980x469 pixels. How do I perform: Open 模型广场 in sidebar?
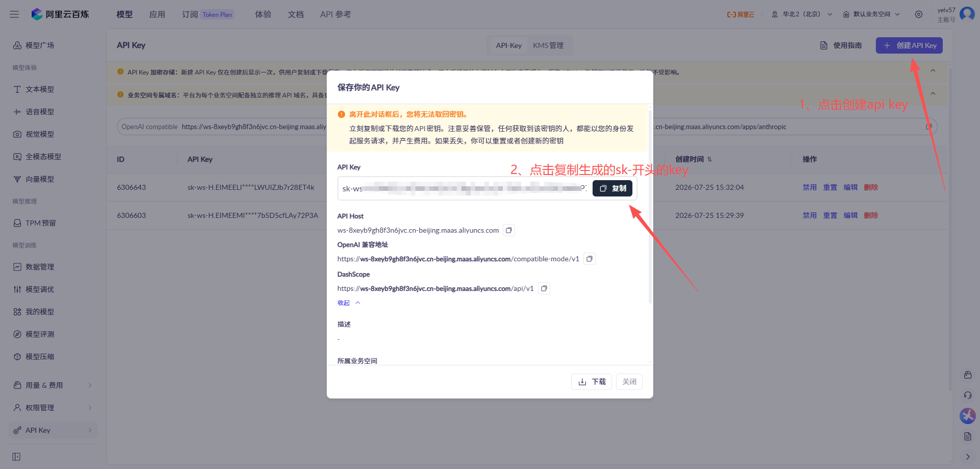[53, 45]
